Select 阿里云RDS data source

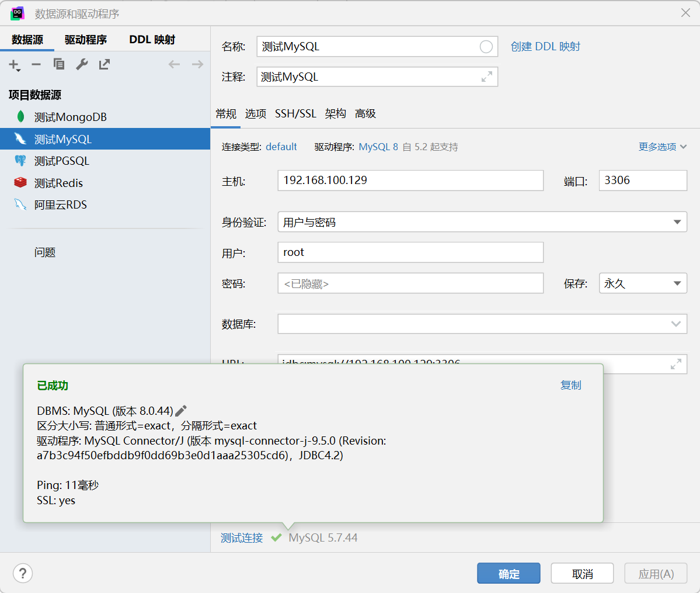coord(105,204)
